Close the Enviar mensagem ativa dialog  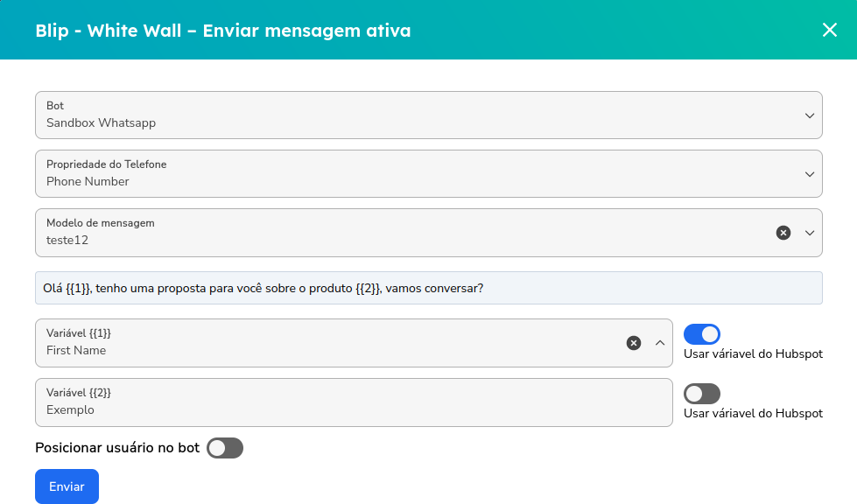tap(830, 30)
